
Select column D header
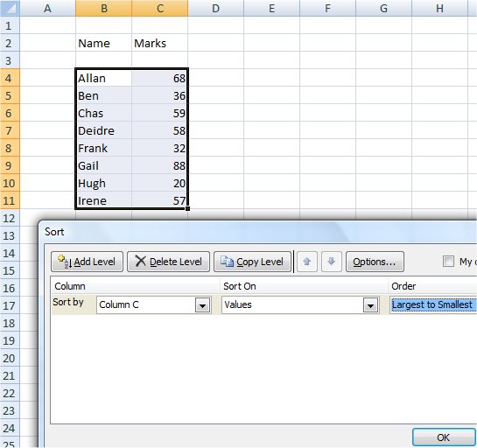[x=215, y=8]
